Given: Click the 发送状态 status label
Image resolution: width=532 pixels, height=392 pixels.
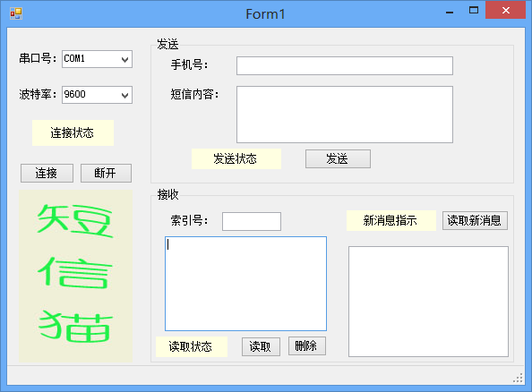Looking at the screenshot, I should tap(236, 158).
